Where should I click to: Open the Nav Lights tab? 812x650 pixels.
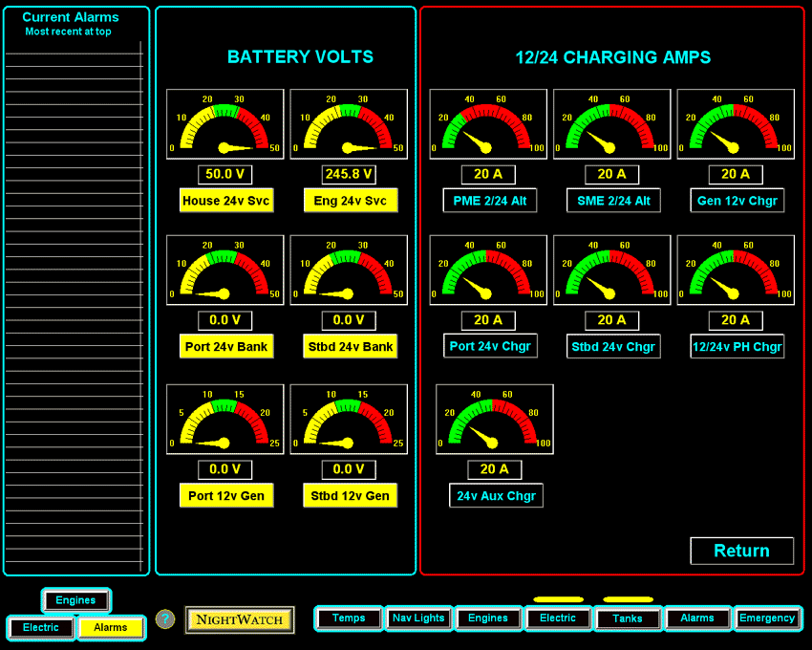(x=418, y=618)
